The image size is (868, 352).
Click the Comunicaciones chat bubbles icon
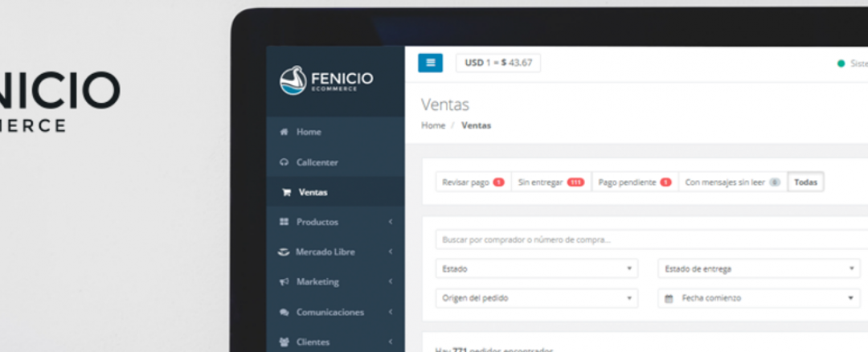[284, 312]
